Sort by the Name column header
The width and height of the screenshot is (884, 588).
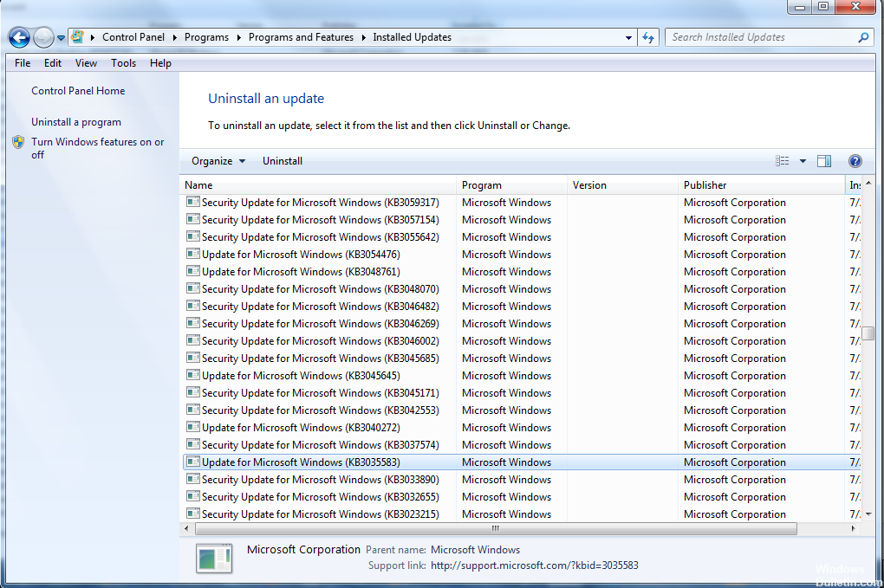(319, 185)
